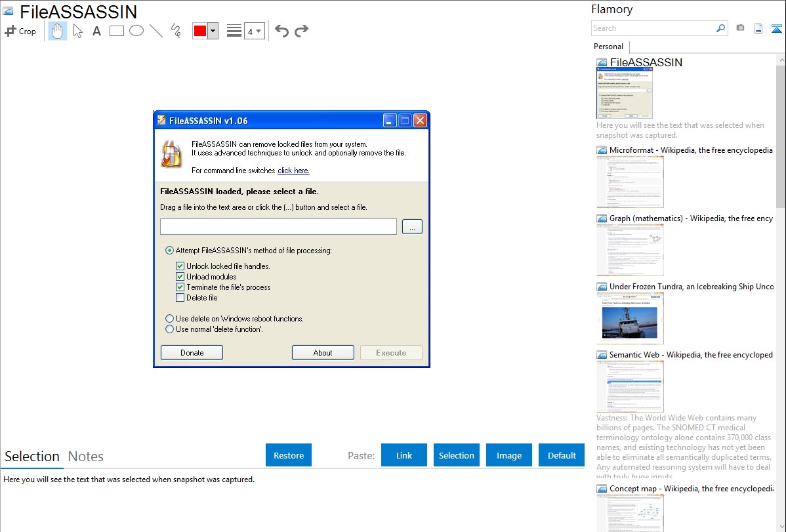
Task: Pick the rectangle drawing tool
Action: (x=116, y=31)
